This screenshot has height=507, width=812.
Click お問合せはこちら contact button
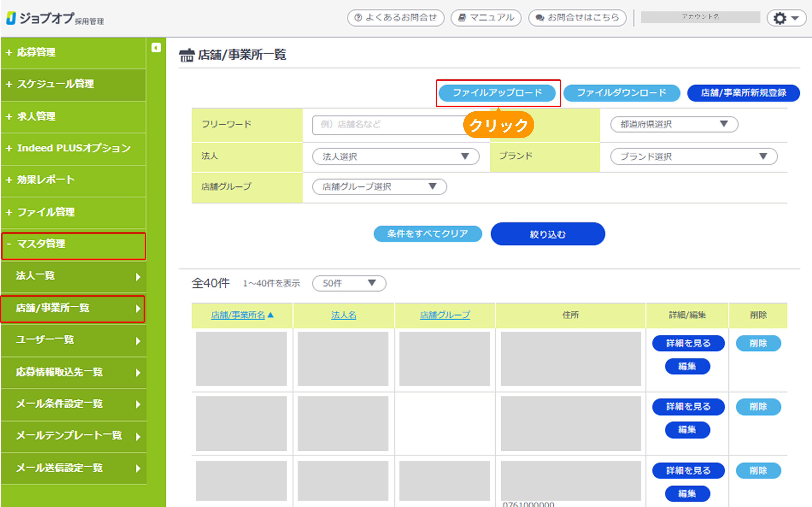(x=577, y=18)
